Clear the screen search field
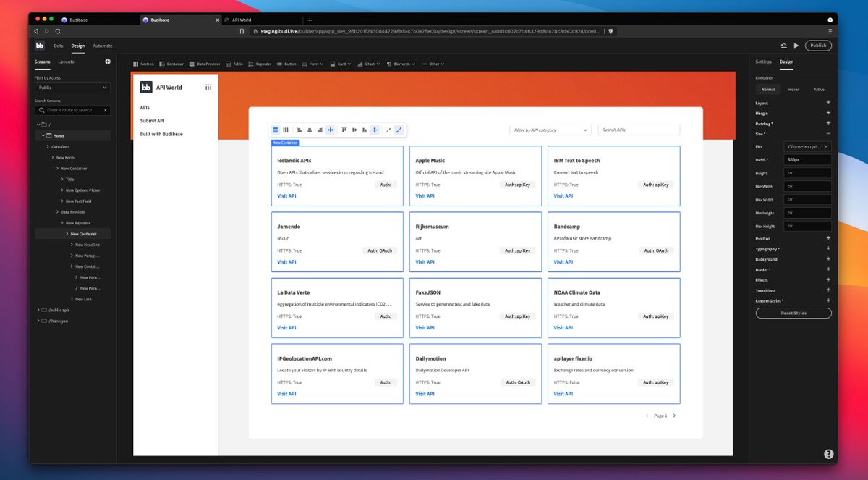The width and height of the screenshot is (868, 480). 106,110
